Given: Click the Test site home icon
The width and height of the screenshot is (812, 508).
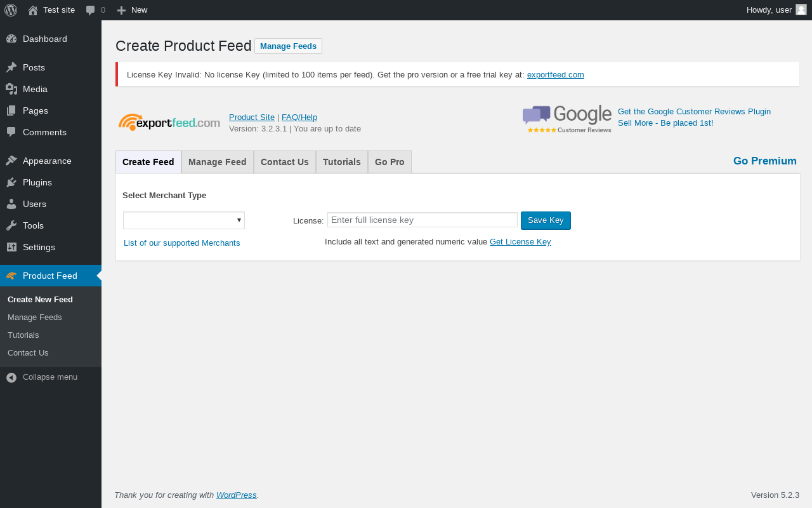Looking at the screenshot, I should click(33, 10).
